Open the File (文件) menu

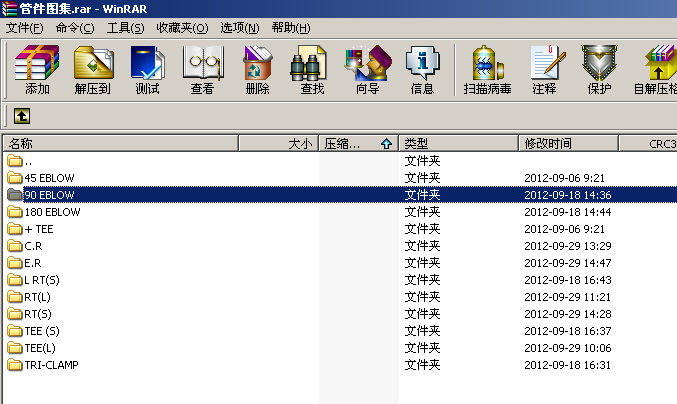25,28
